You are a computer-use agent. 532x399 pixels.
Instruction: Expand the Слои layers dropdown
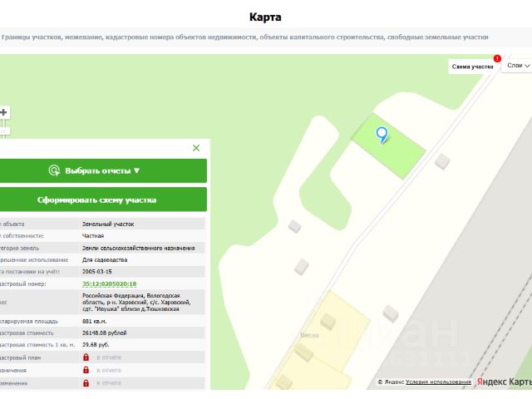pos(518,66)
